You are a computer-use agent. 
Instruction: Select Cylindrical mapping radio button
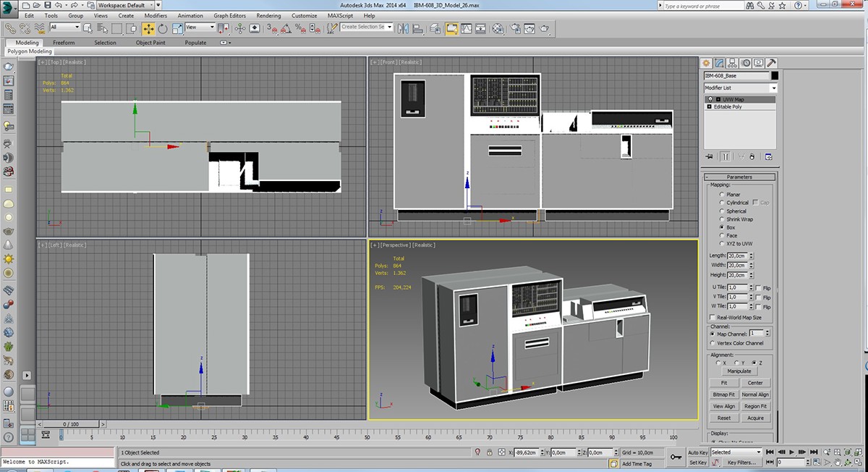click(x=721, y=203)
